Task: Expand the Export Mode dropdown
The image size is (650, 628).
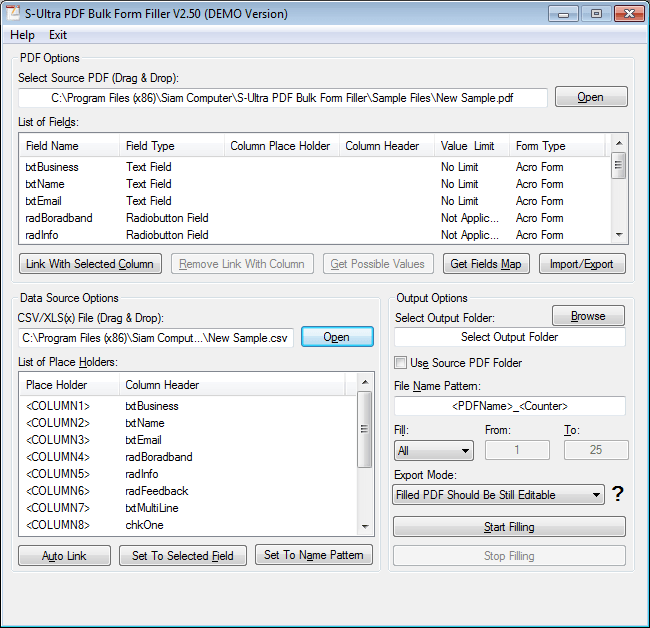Action: coord(499,495)
